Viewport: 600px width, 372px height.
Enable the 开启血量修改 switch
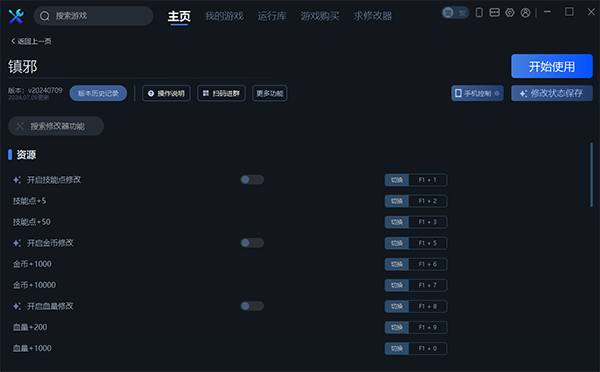(x=252, y=306)
